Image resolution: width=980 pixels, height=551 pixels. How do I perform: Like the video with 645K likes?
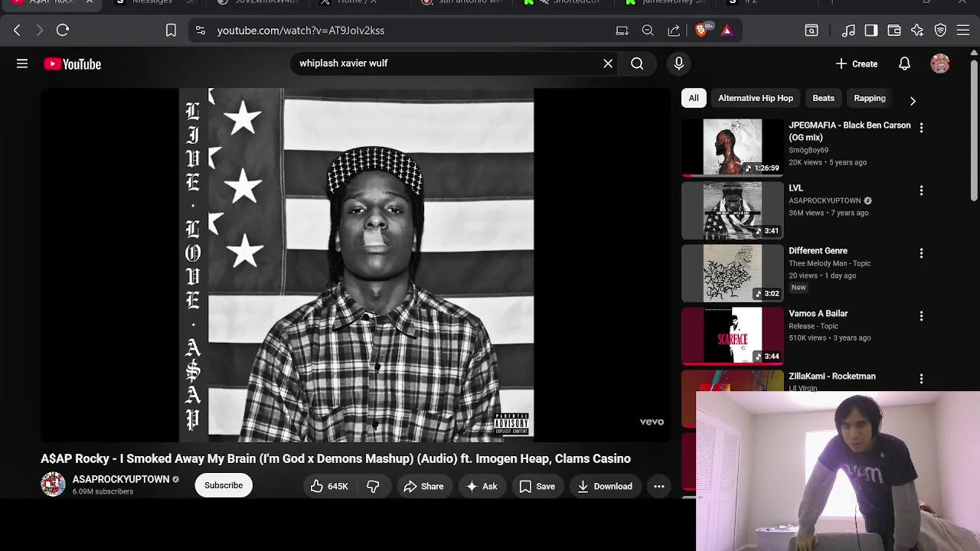pos(329,486)
